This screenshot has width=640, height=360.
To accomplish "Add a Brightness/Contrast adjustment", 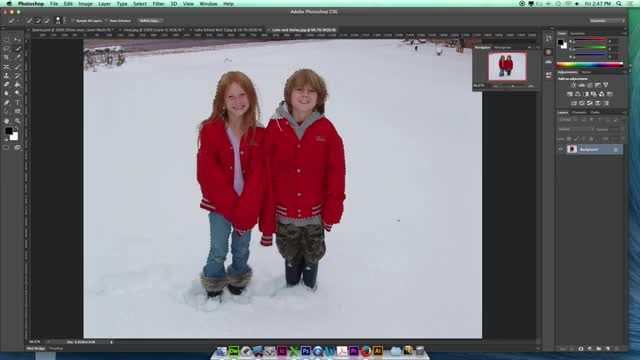I will click(573, 85).
